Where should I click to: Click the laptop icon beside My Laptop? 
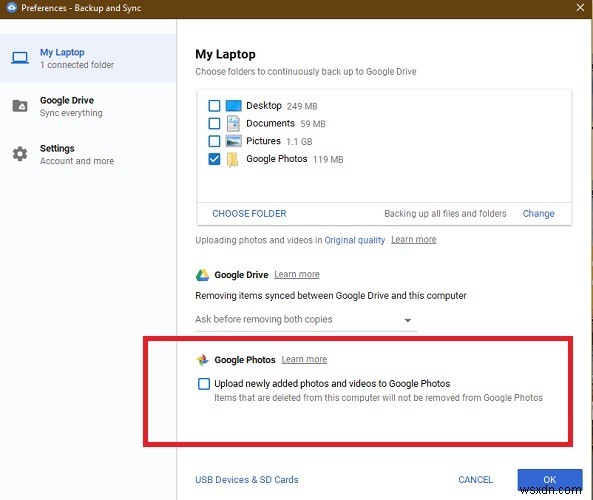20,58
